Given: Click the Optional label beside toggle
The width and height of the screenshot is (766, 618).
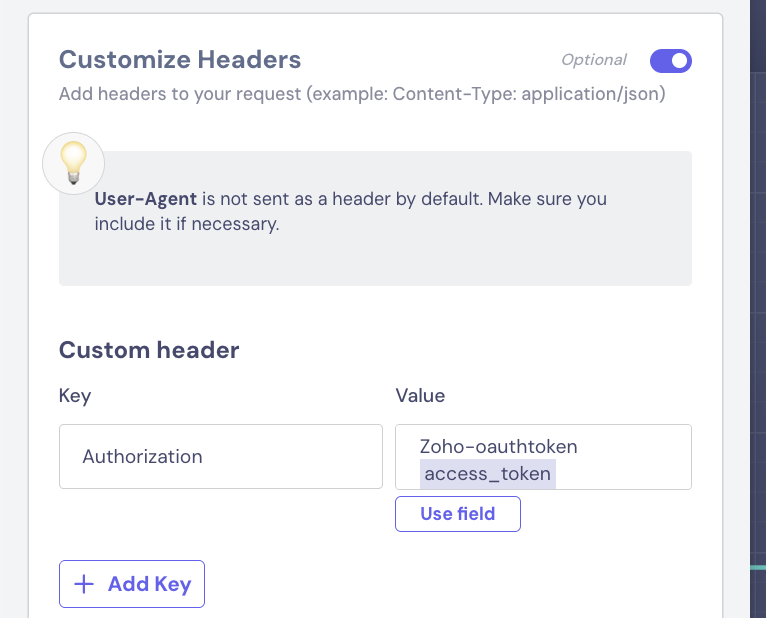Looking at the screenshot, I should click(x=594, y=60).
